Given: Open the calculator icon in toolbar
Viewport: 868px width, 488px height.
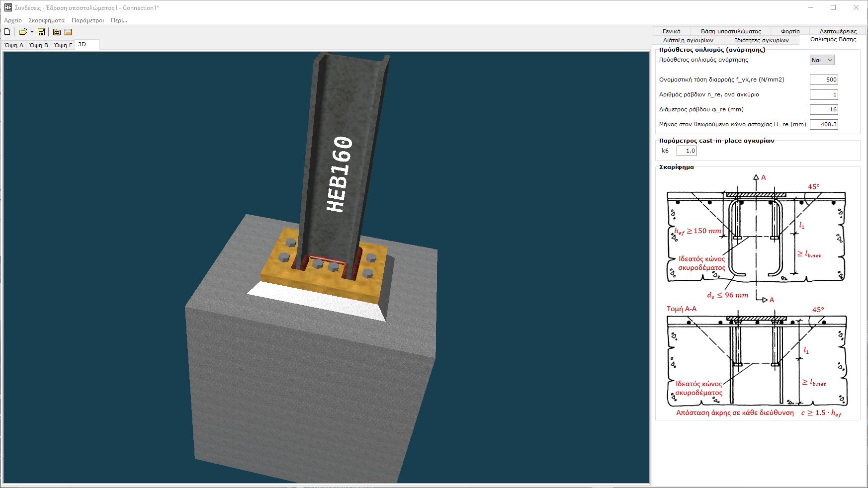Looking at the screenshot, I should [68, 32].
